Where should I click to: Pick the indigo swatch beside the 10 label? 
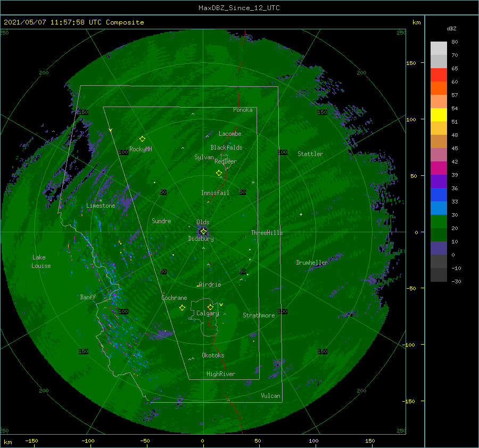tap(439, 248)
